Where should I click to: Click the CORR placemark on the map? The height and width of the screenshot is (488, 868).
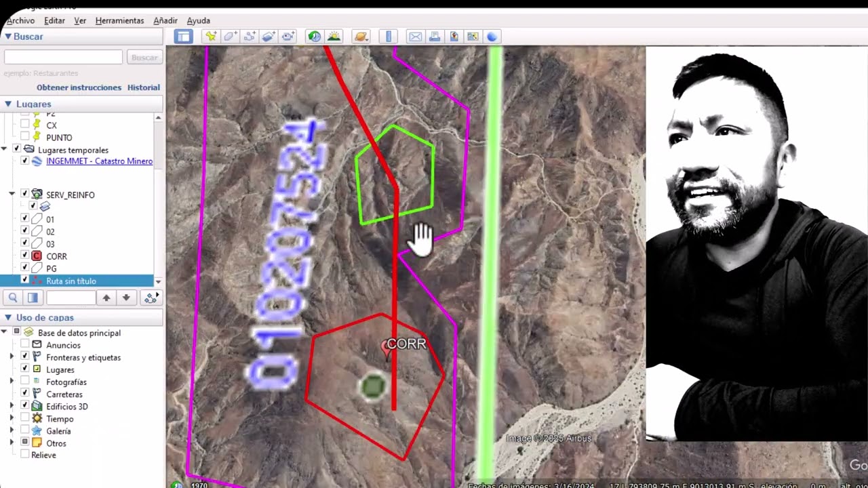(x=387, y=347)
